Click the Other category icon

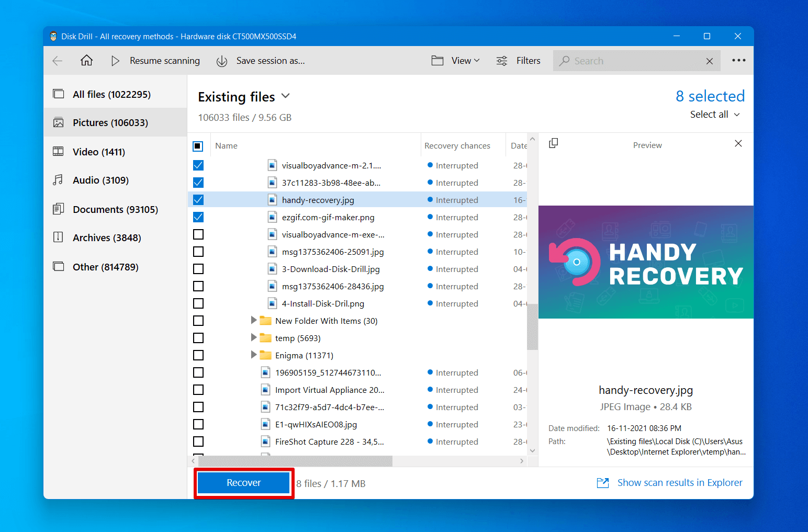pos(59,267)
